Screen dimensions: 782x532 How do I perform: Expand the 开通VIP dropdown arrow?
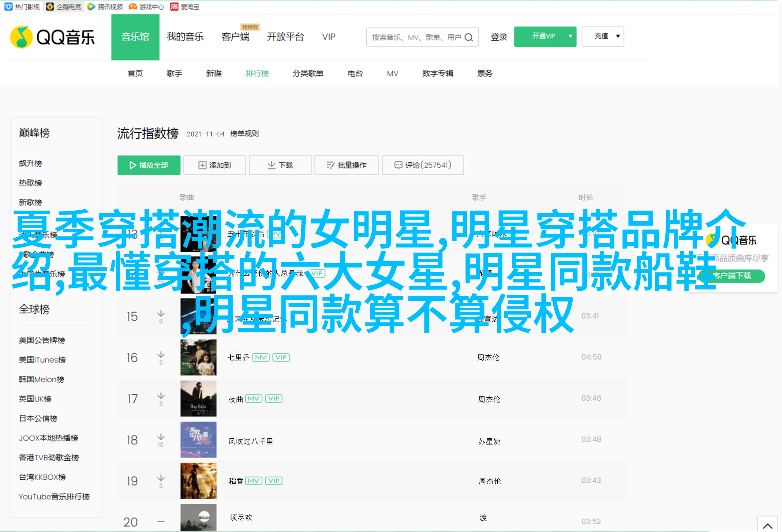click(570, 36)
